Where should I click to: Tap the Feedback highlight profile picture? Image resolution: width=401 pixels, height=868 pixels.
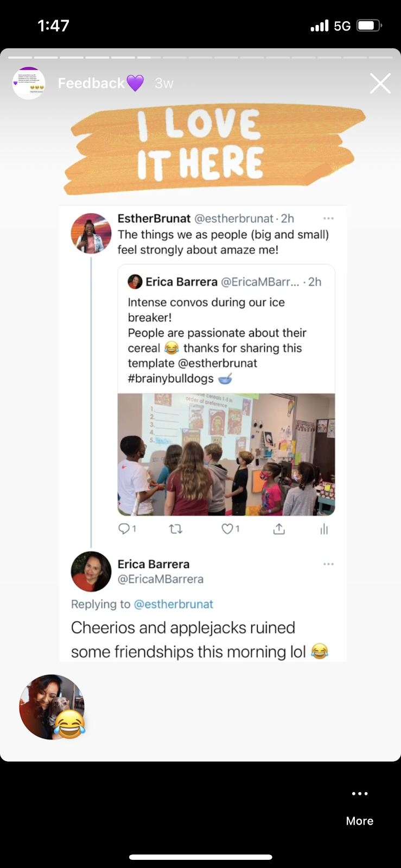point(29,83)
